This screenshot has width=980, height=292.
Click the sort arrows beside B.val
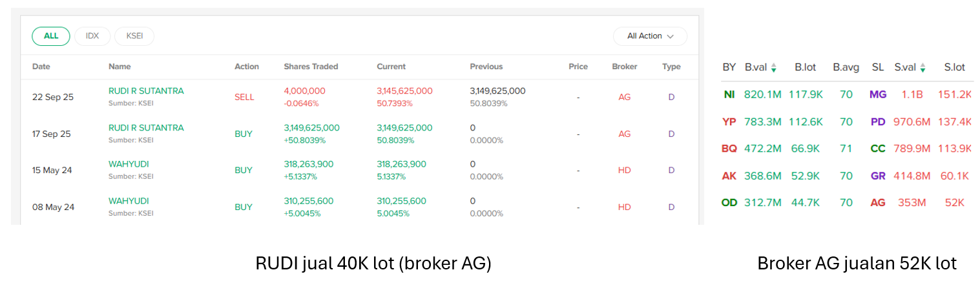pyautogui.click(x=773, y=67)
